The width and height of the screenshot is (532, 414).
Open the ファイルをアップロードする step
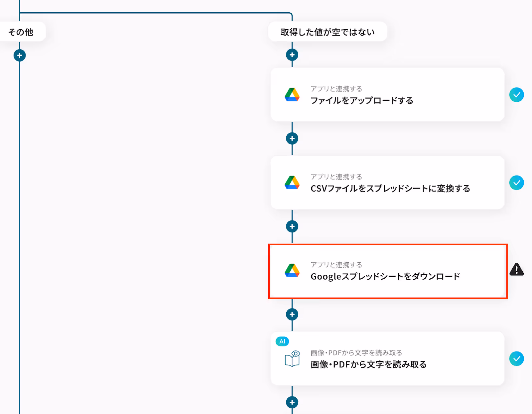click(x=387, y=95)
